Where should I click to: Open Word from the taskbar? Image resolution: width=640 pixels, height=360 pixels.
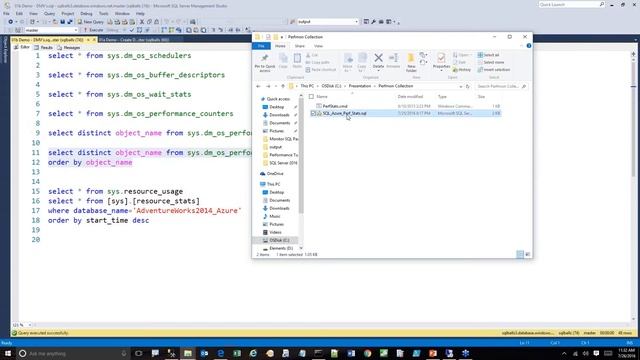[351, 353]
